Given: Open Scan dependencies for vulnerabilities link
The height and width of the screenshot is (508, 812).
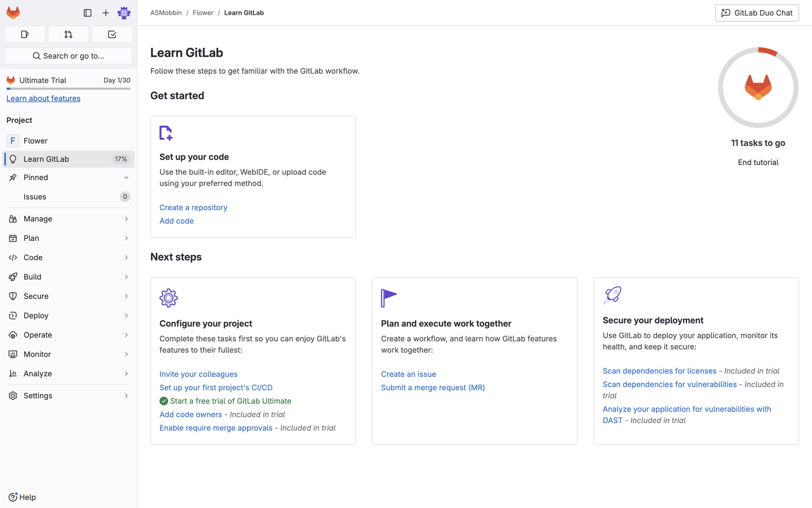Looking at the screenshot, I should (669, 384).
